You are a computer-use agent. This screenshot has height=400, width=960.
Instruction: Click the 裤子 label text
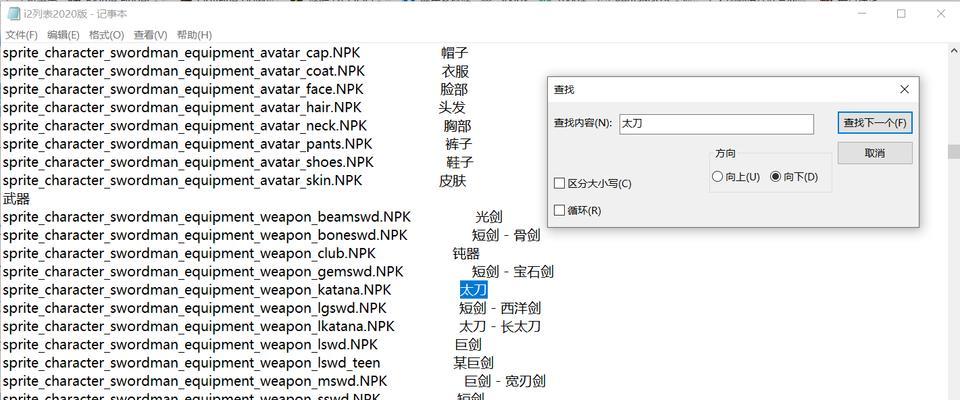point(459,144)
